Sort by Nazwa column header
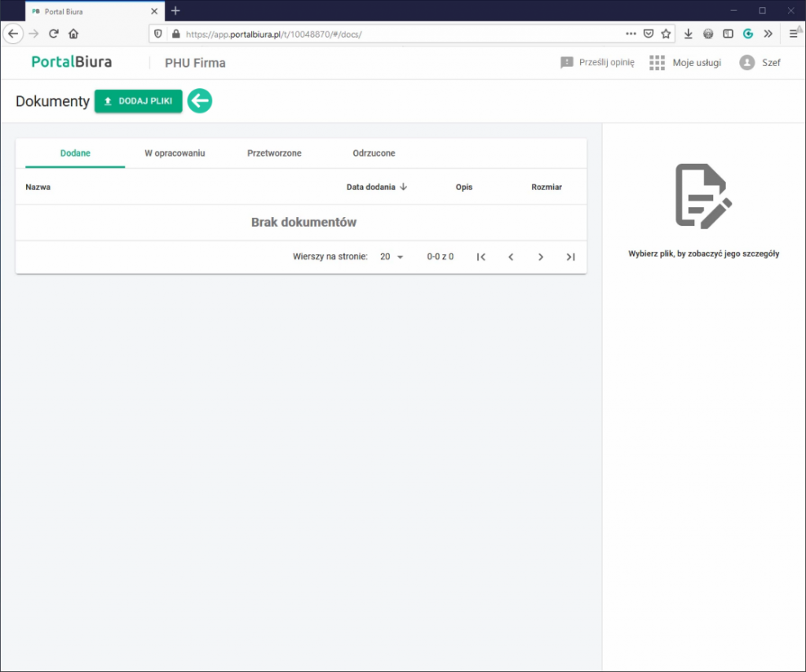 coord(38,187)
